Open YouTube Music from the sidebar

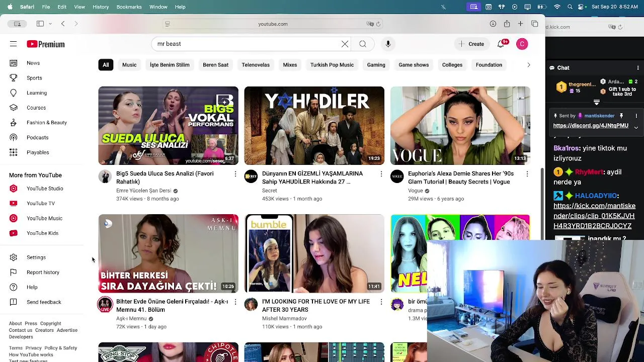point(44,218)
